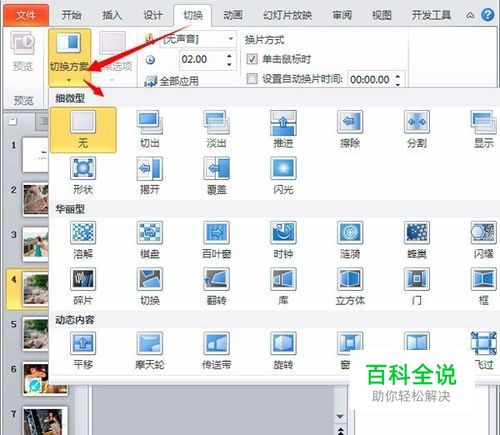
Task: Pick the 推进 push transition
Action: pos(283,130)
